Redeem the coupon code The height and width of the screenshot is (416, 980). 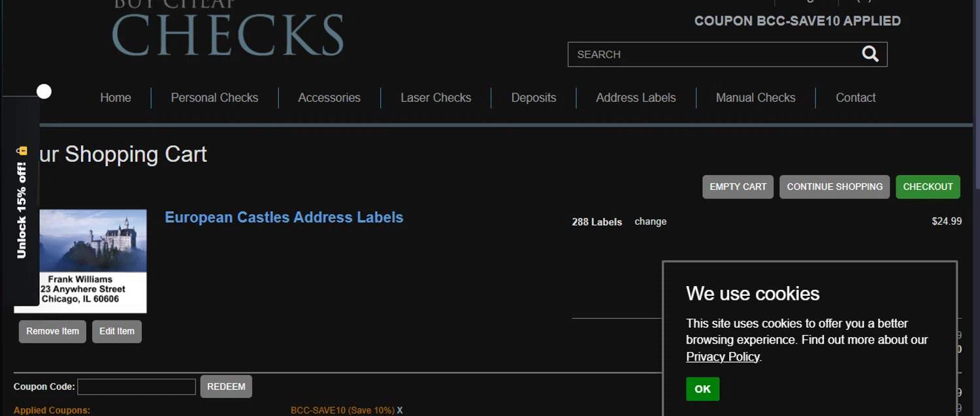coord(226,387)
